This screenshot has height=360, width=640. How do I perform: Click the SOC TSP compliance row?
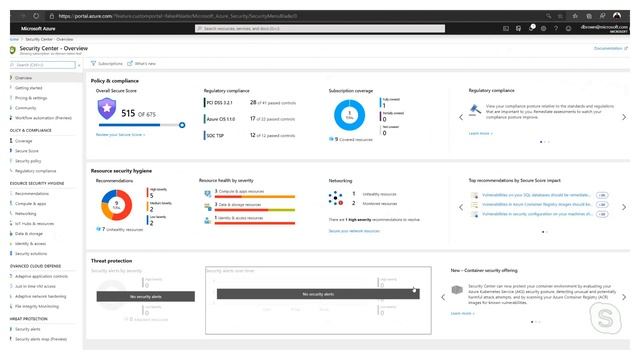(x=249, y=136)
